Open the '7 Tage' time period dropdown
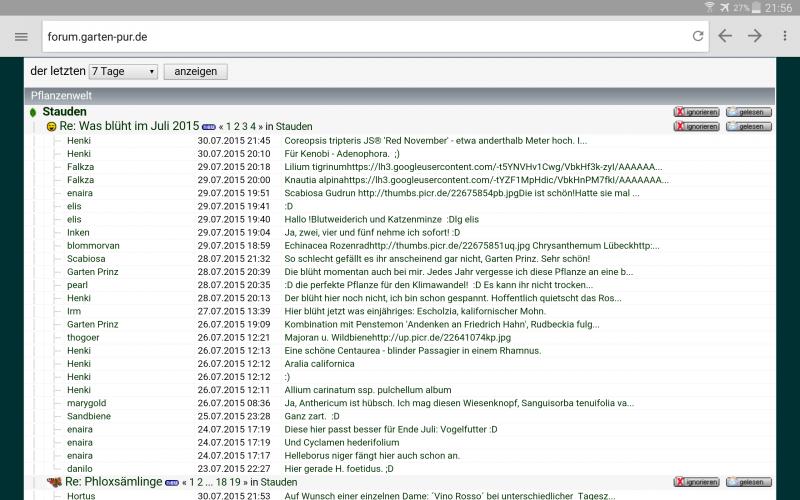The image size is (800, 500). (123, 72)
